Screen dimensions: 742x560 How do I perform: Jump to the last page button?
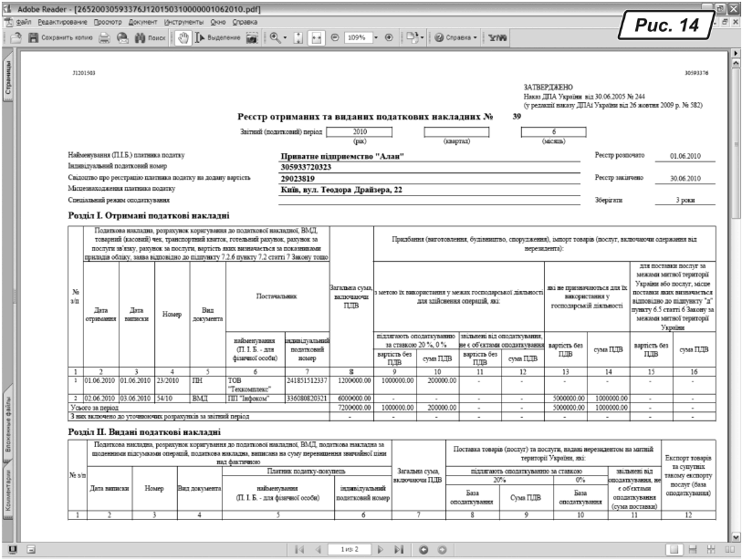click(397, 551)
